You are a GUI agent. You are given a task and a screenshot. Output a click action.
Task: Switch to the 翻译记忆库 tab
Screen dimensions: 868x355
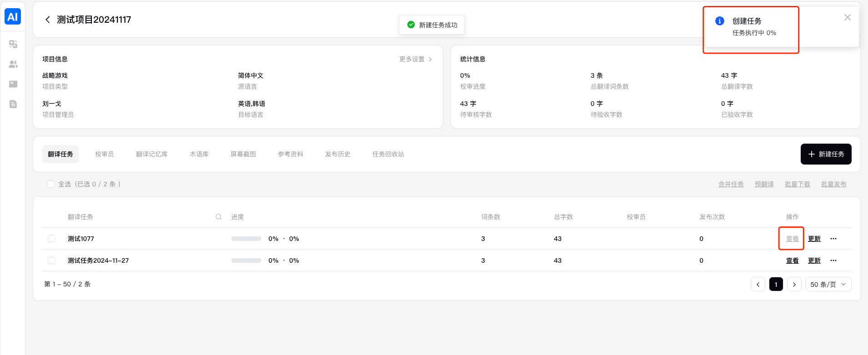point(152,154)
